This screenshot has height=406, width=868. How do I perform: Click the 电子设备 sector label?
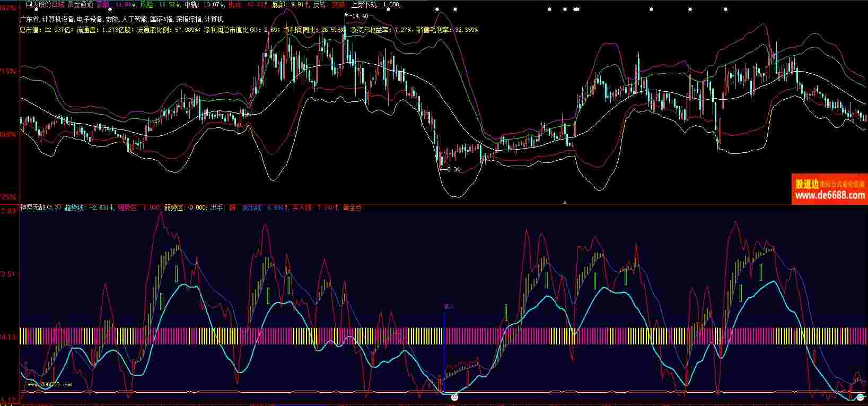click(89, 19)
